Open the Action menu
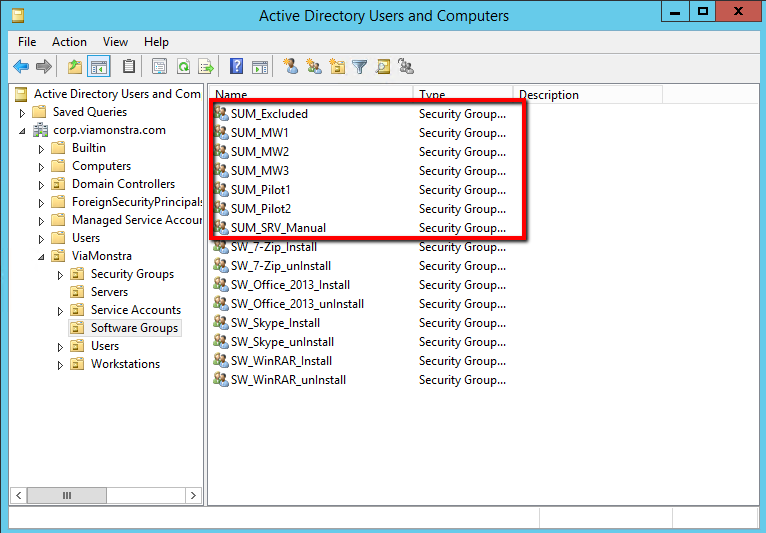 69,42
